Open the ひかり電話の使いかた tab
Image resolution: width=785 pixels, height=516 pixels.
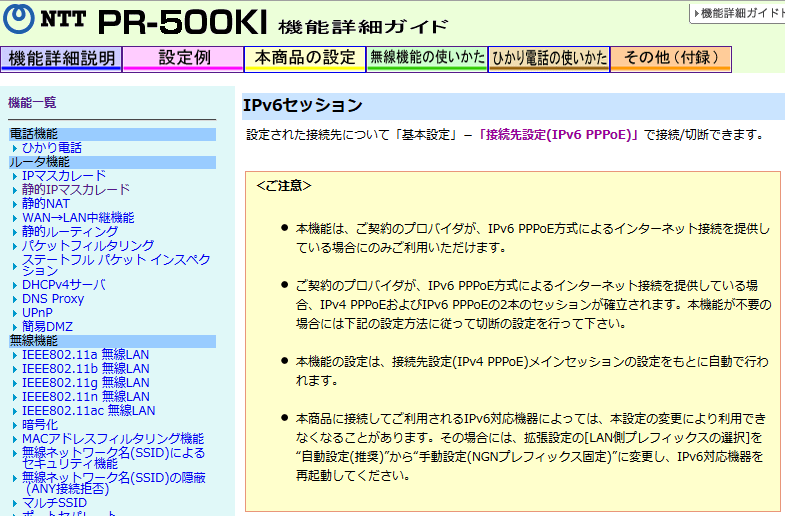coord(549,59)
